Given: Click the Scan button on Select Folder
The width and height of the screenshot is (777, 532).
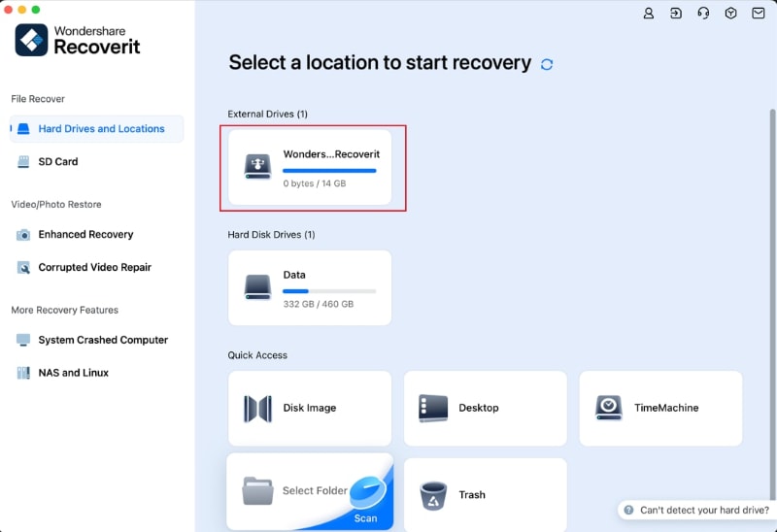Looking at the screenshot, I should pyautogui.click(x=366, y=518).
